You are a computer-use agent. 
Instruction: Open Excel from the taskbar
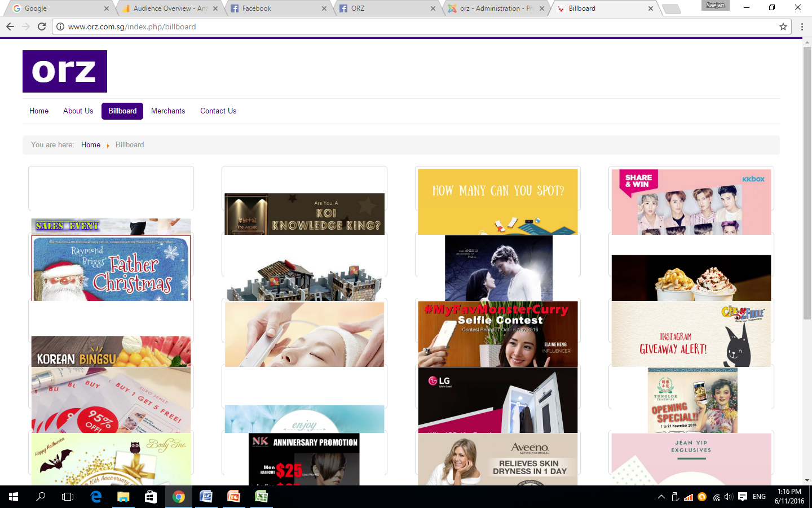pyautogui.click(x=261, y=497)
